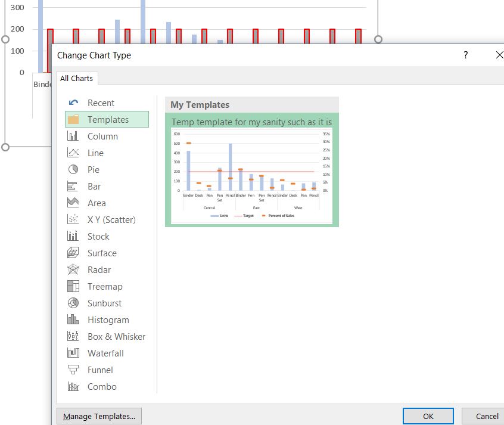Choose the Treemap category label
504x425 pixels.
[105, 287]
